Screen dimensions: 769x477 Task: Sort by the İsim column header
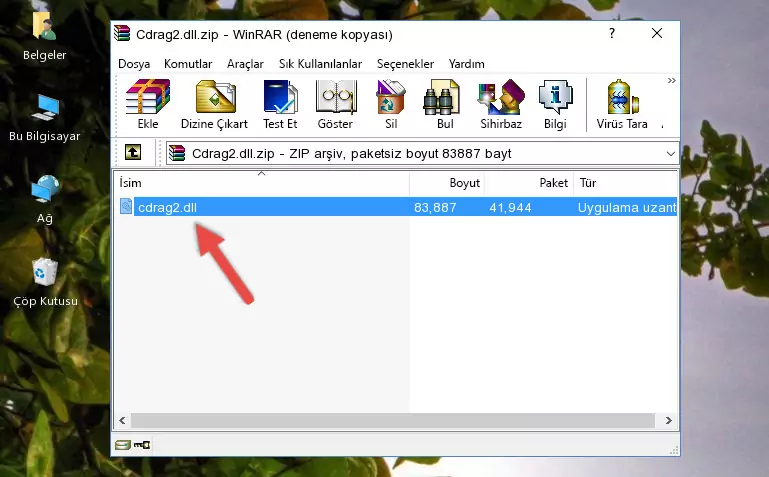click(x=262, y=183)
